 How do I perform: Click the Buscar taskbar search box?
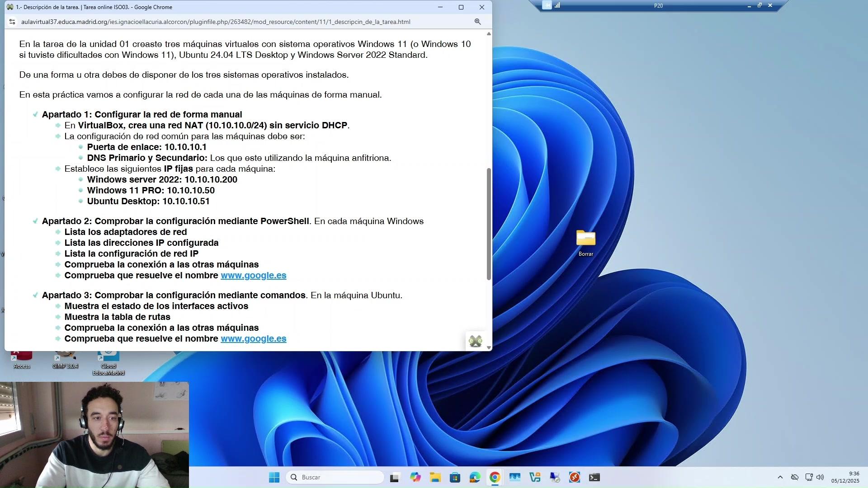(x=335, y=477)
